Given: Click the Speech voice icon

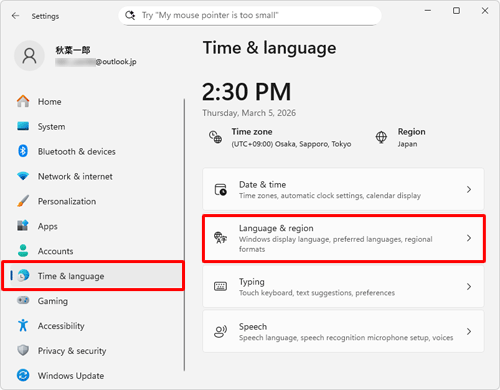Looking at the screenshot, I should 220,331.
